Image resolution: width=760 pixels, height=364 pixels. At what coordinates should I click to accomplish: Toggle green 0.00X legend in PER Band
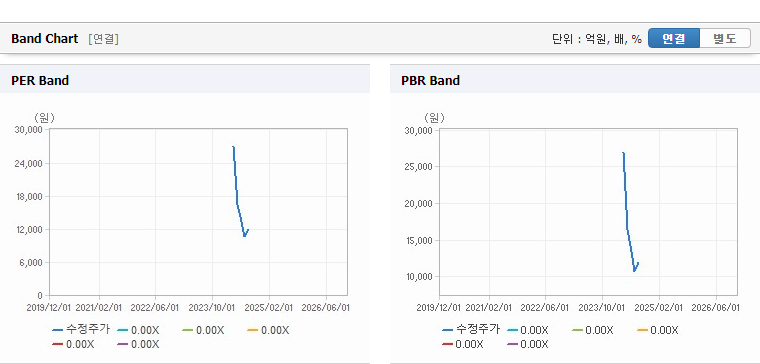(203, 330)
